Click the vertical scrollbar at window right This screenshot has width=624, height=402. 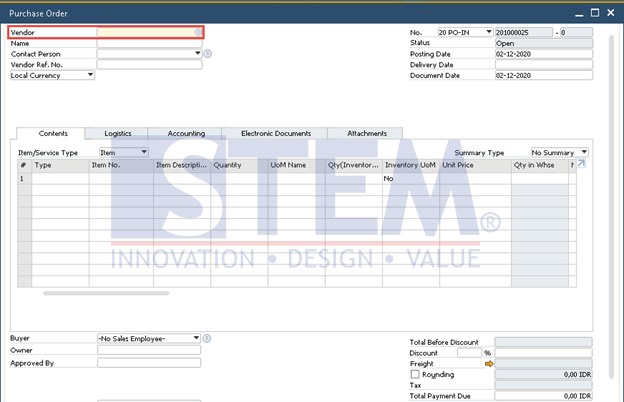tap(611, 207)
